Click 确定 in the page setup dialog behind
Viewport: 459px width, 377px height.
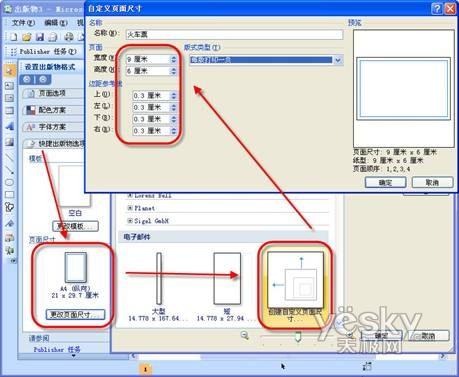382,336
